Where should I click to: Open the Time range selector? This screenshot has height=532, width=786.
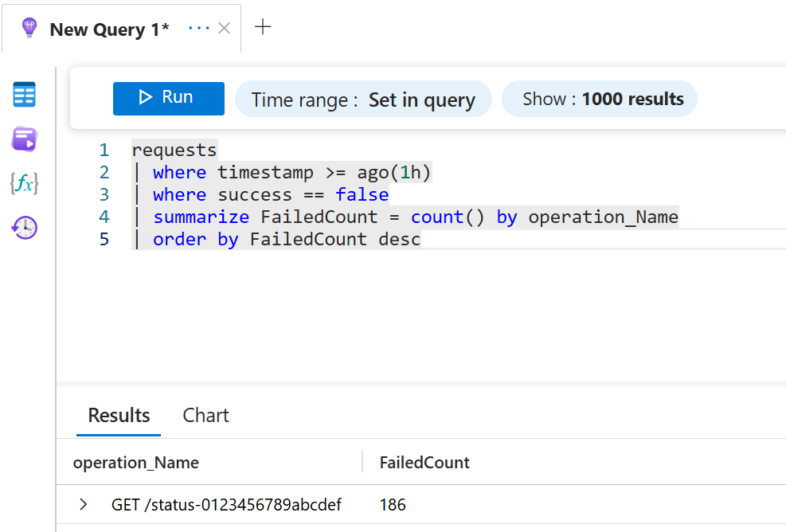pos(363,100)
